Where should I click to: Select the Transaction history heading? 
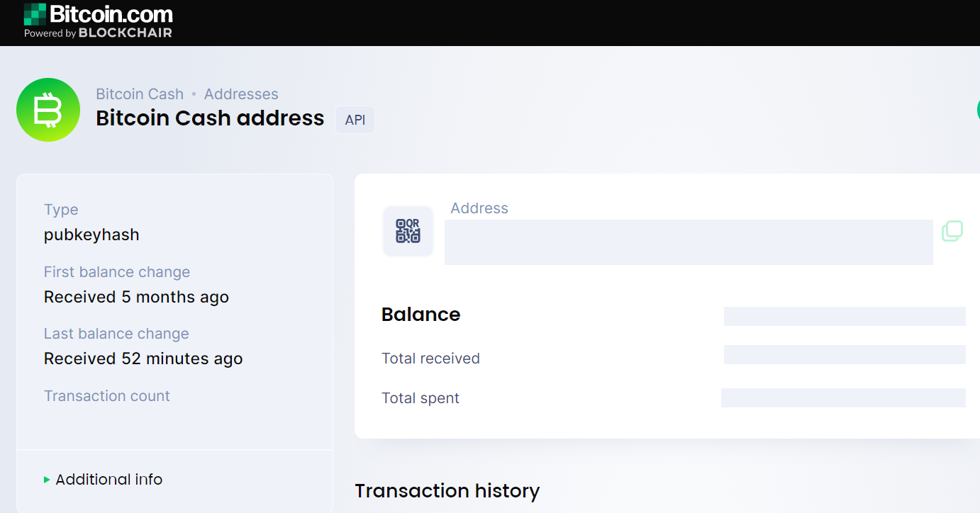click(447, 490)
